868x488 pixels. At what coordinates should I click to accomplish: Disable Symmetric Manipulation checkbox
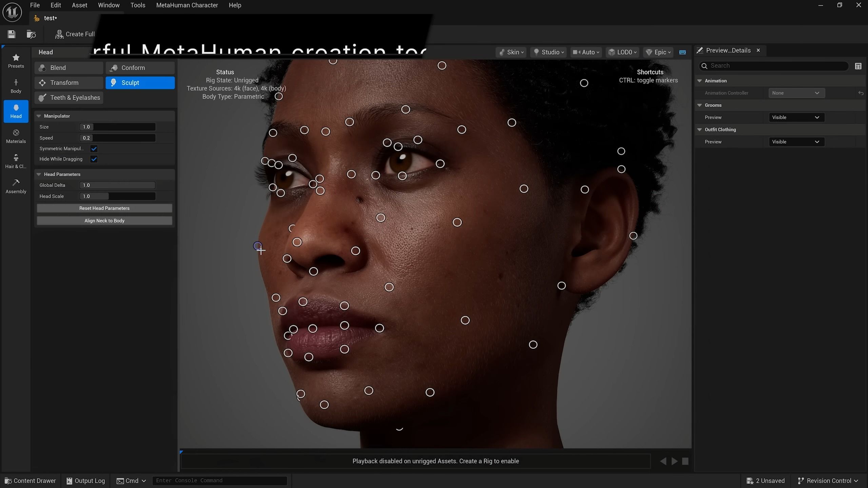[94, 148]
